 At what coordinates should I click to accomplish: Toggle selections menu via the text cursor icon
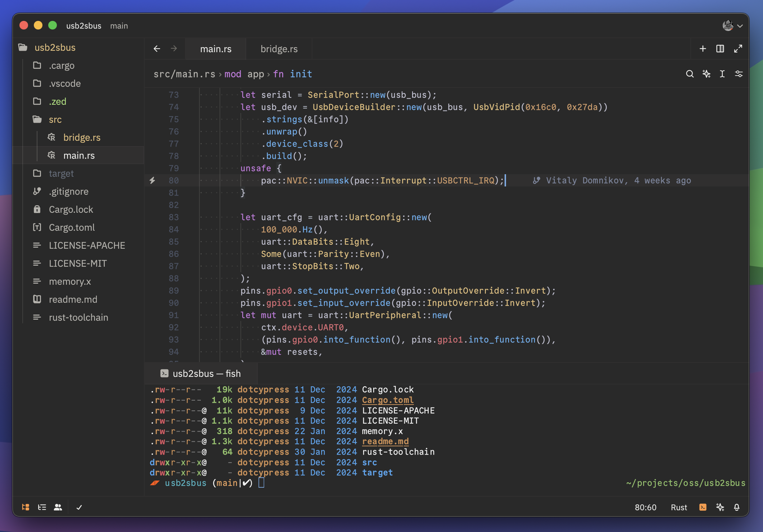[x=722, y=74]
